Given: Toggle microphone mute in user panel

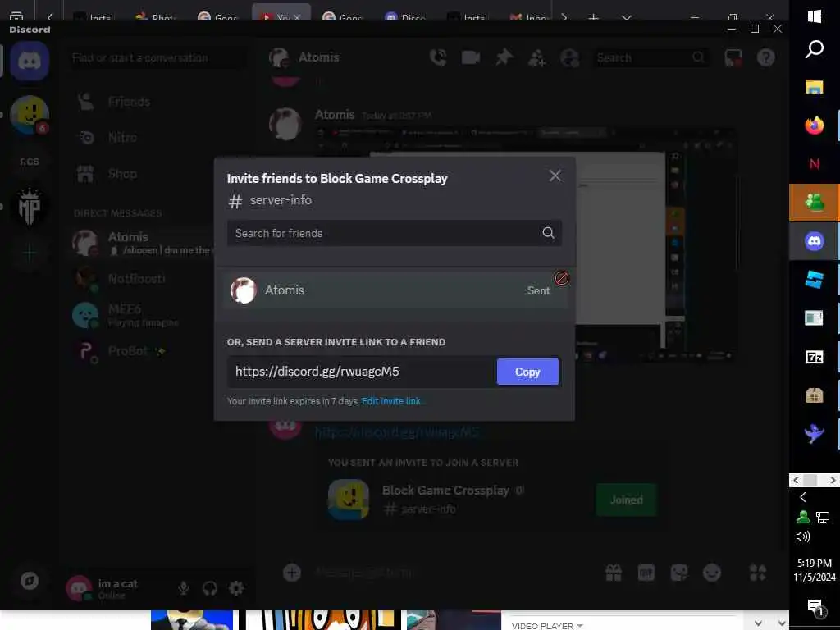Looking at the screenshot, I should pyautogui.click(x=184, y=588).
